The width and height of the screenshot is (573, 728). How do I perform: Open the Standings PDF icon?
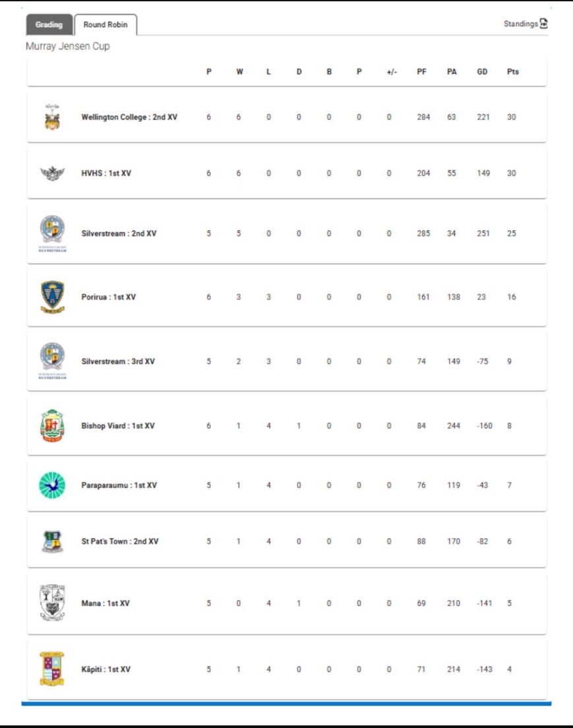(544, 24)
